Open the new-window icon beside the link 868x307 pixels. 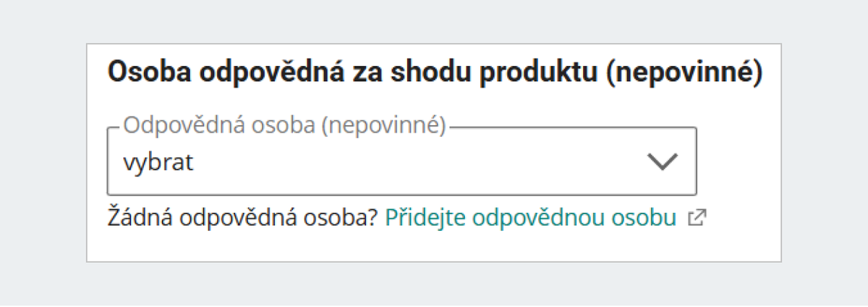(697, 219)
